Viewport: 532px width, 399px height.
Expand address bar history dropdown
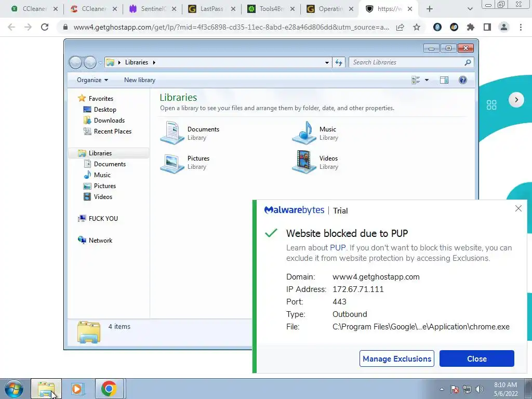327,62
